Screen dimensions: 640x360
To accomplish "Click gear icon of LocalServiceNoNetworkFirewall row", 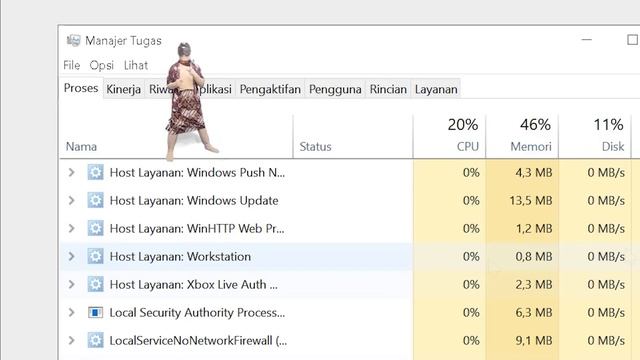I will pyautogui.click(x=95, y=340).
